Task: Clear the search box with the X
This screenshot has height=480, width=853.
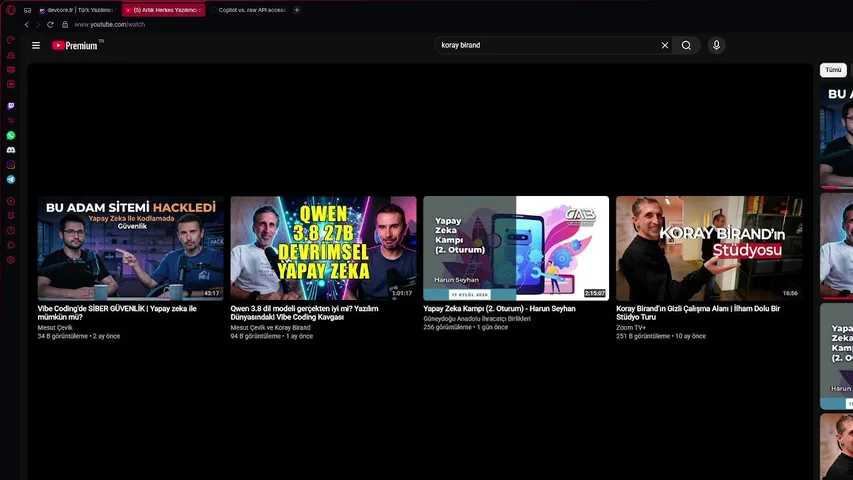Action: click(665, 45)
